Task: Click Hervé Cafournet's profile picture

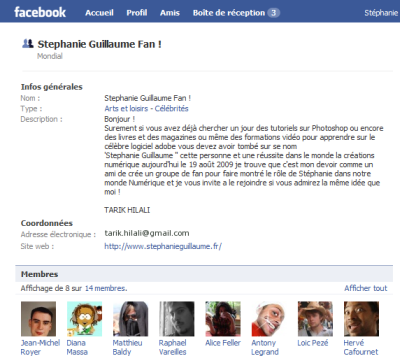Action: [361, 319]
